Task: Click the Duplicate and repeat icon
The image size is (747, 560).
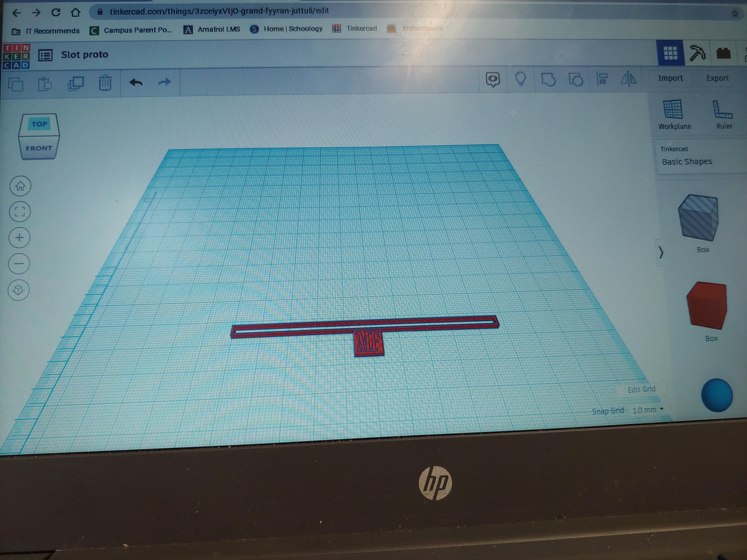Action: [76, 83]
